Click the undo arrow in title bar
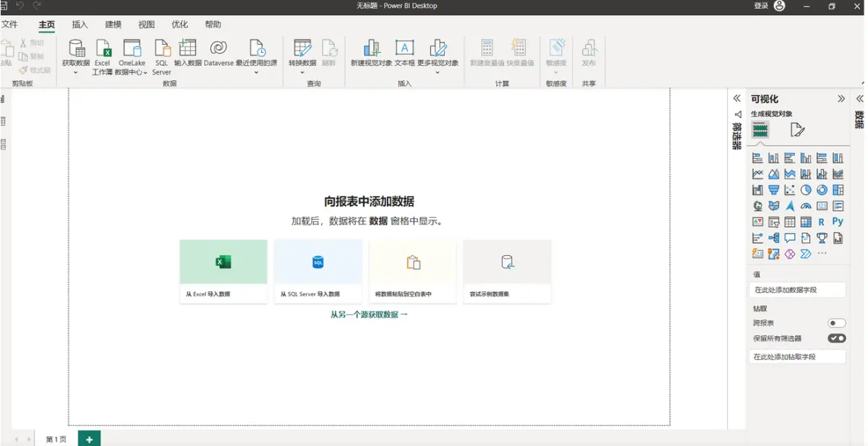 coord(20,6)
